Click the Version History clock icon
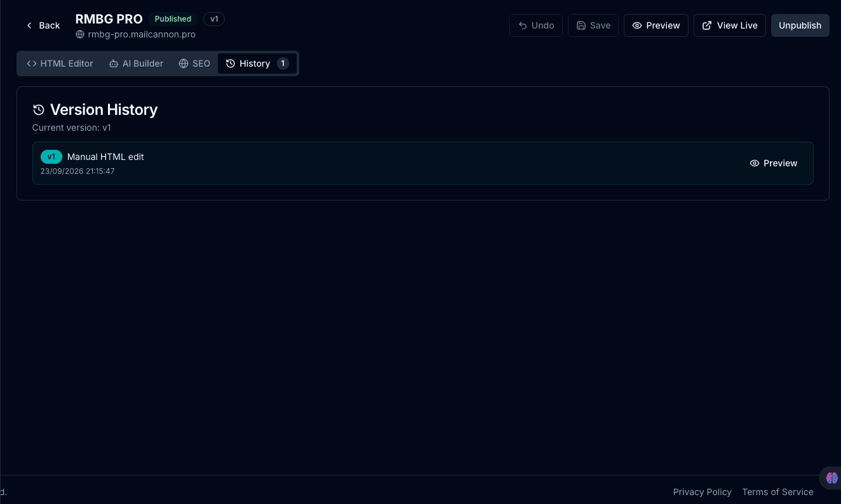 pyautogui.click(x=39, y=110)
